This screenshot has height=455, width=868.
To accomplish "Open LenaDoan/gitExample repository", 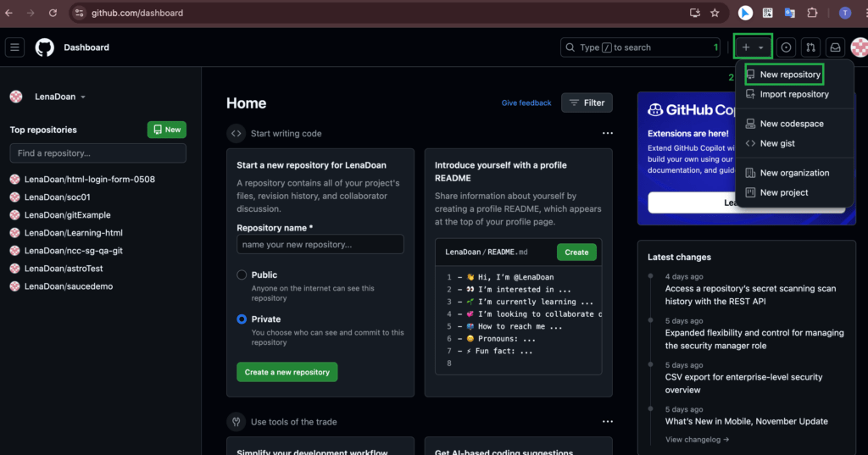I will click(x=68, y=214).
